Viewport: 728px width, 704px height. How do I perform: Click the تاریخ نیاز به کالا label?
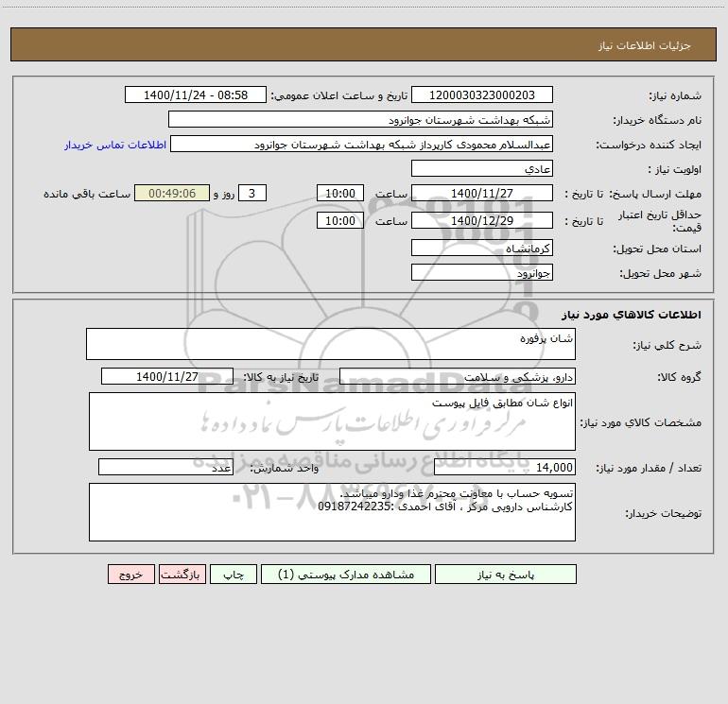pyautogui.click(x=282, y=377)
